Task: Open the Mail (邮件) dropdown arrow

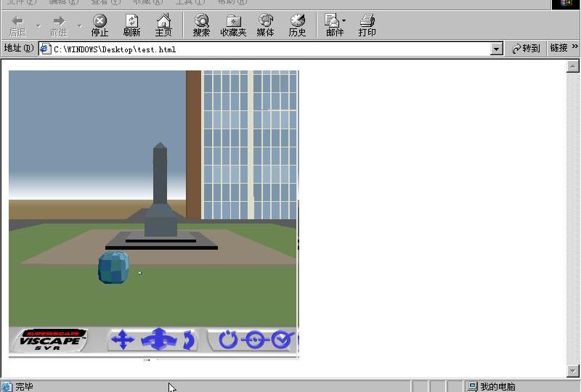Action: point(344,21)
